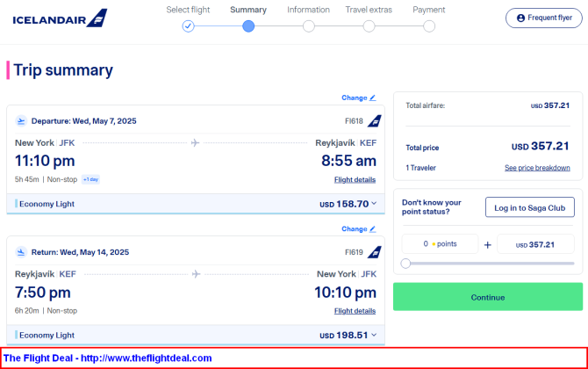Image resolution: width=588 pixels, height=369 pixels.
Task: Go to the Select flight step label
Action: 188,10
